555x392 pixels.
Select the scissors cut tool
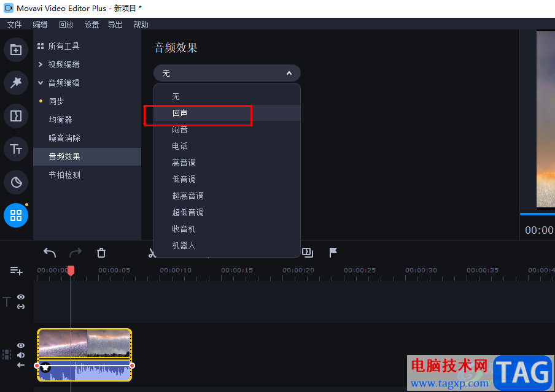tap(152, 253)
